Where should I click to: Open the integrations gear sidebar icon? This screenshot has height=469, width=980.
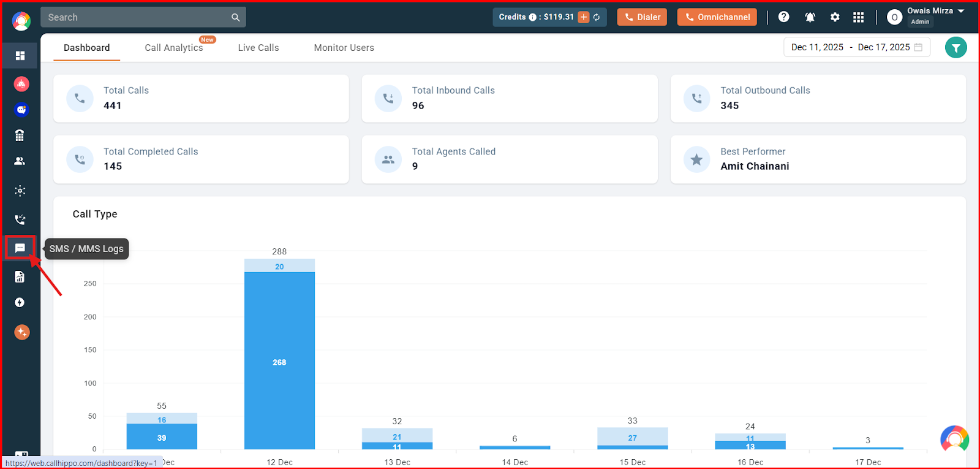point(20,191)
